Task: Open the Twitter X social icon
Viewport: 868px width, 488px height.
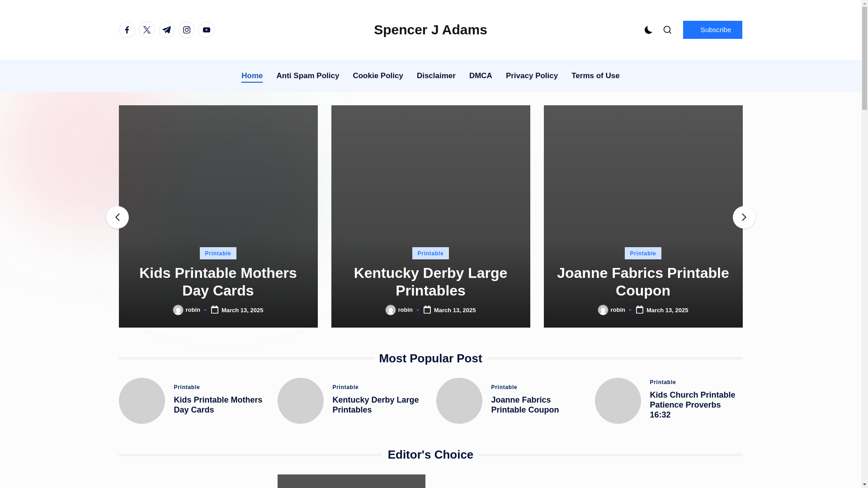Action: point(147,30)
